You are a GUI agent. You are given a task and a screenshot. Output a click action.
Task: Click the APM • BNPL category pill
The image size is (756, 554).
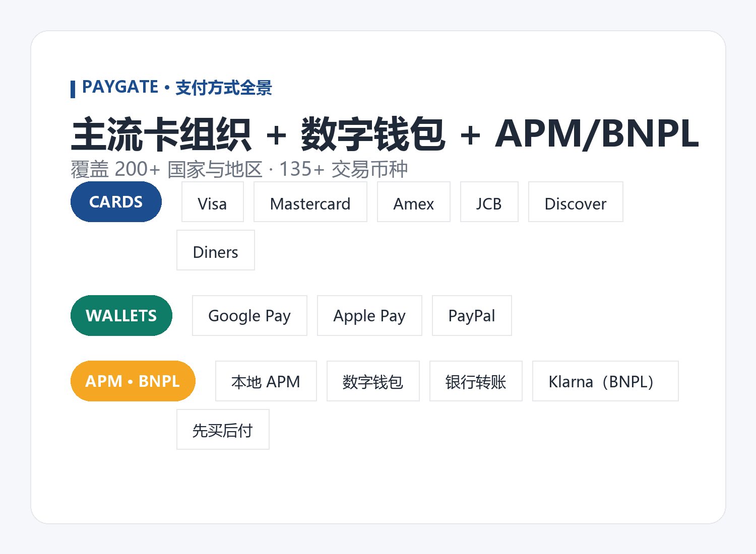[x=133, y=381]
